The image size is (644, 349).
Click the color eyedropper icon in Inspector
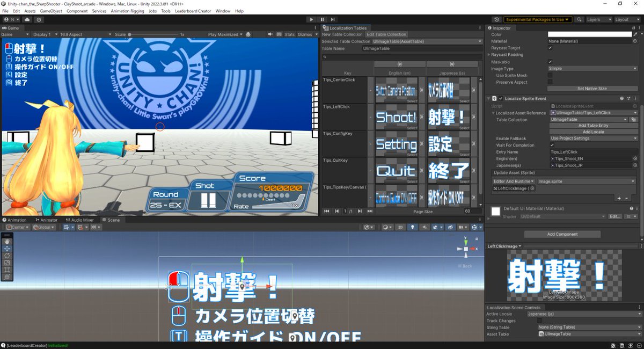click(x=636, y=34)
